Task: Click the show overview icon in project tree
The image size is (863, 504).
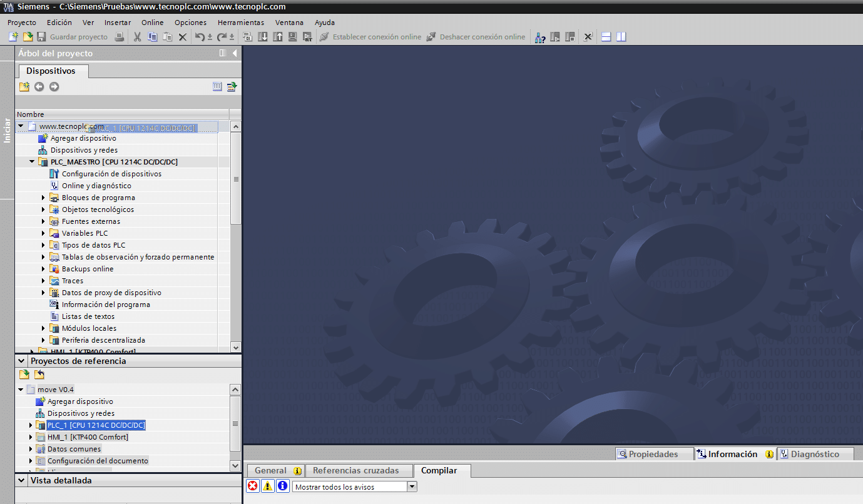Action: pos(232,87)
